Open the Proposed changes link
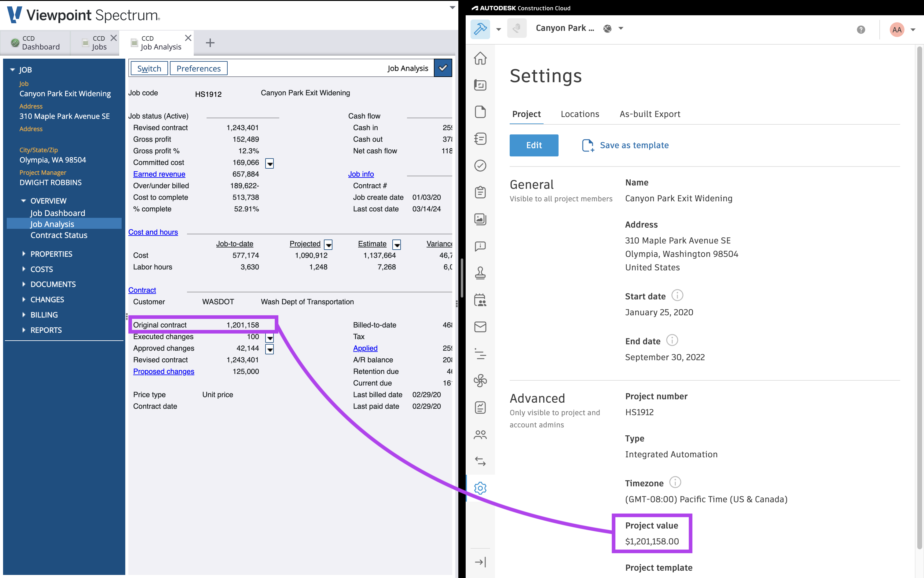924x578 pixels. pos(163,371)
